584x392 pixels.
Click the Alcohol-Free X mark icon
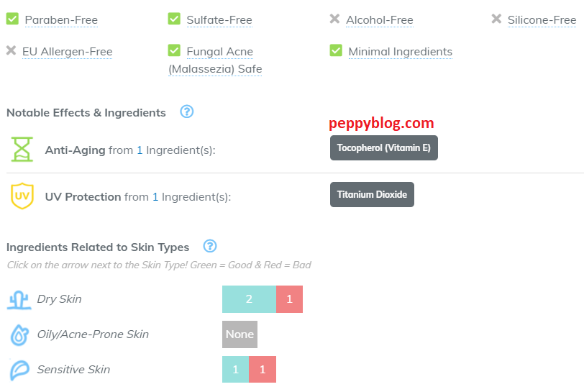coord(334,19)
